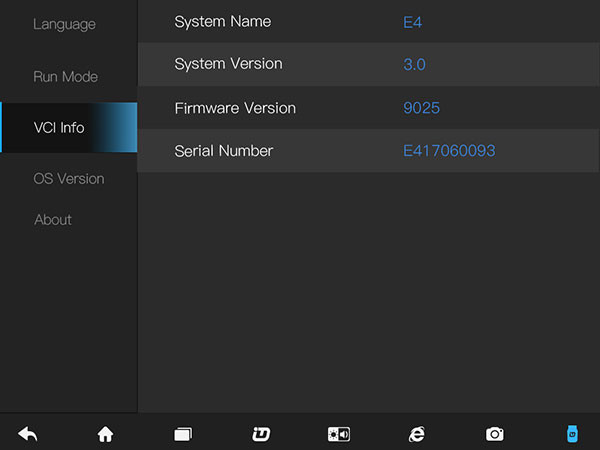
Task: Switch to OS Version section
Action: (69, 179)
